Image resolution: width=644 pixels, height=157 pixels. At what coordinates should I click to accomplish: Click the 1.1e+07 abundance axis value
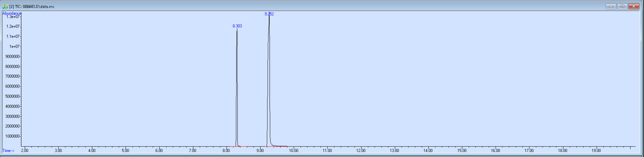13,37
